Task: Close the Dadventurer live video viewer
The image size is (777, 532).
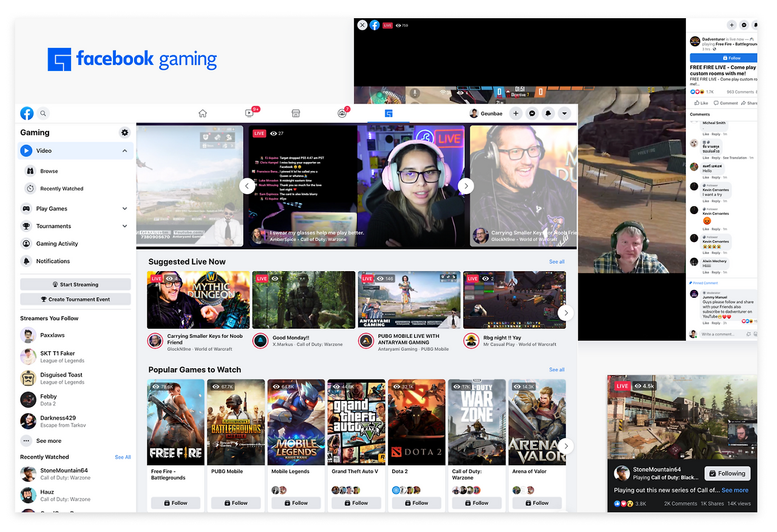Action: (362, 25)
